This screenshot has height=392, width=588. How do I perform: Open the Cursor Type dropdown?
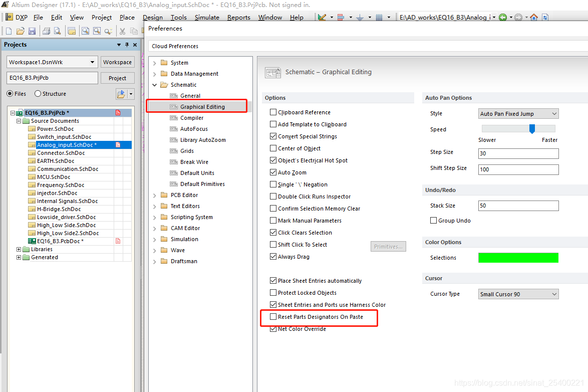(518, 294)
